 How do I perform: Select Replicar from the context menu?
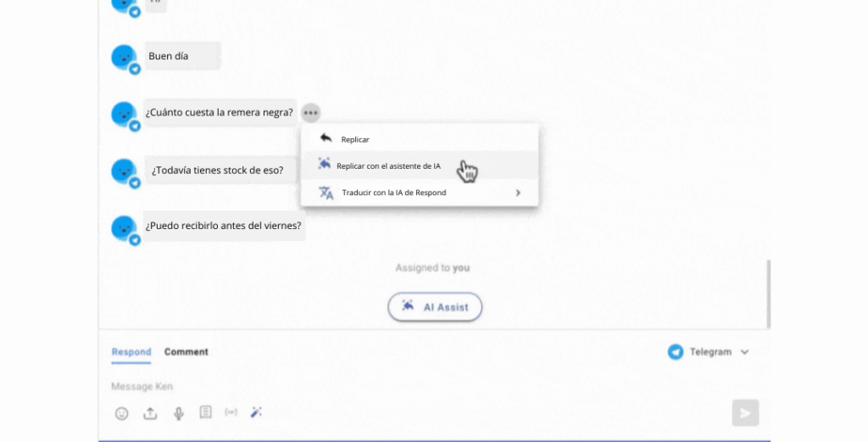(355, 139)
